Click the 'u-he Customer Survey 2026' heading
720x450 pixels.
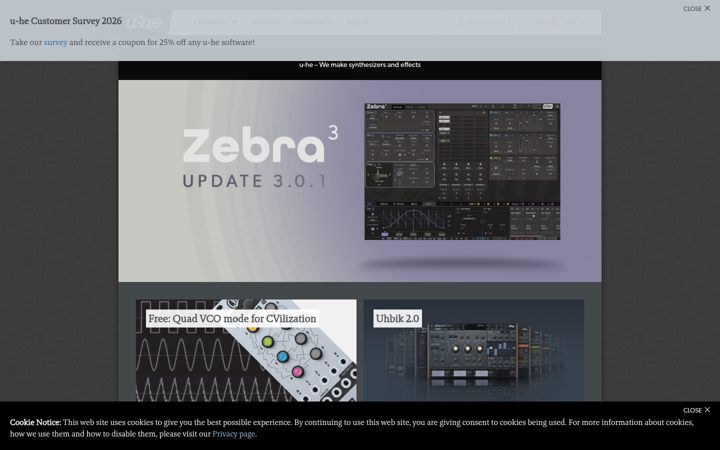coord(66,21)
